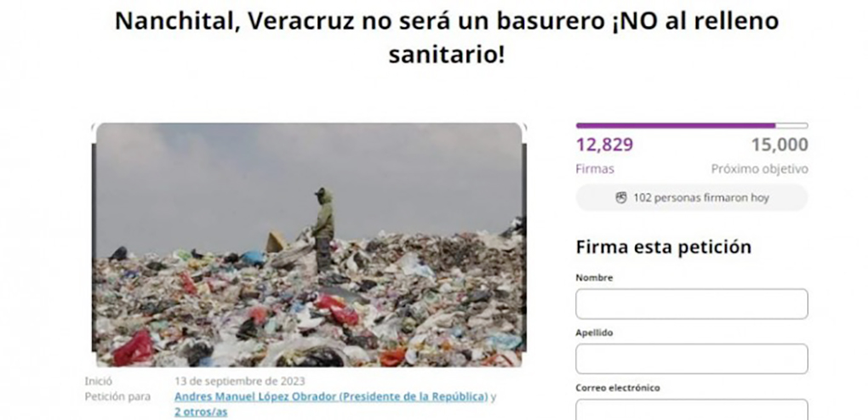Click the 'Firma esta petición' heading

[x=664, y=247]
